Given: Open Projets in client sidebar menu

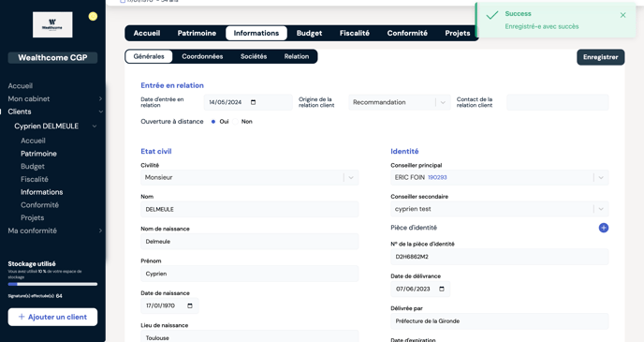Looking at the screenshot, I should pos(32,217).
